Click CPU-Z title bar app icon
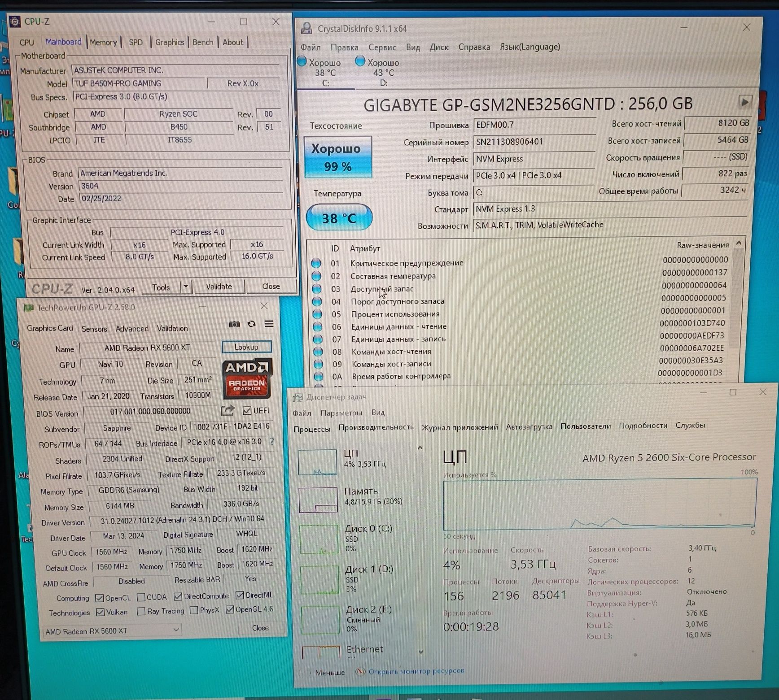Image resolution: width=779 pixels, height=700 pixels. click(15, 21)
